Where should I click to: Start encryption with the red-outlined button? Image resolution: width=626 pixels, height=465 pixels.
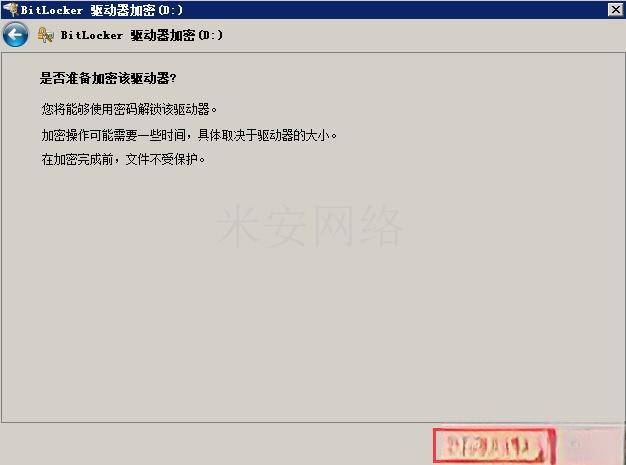point(494,446)
